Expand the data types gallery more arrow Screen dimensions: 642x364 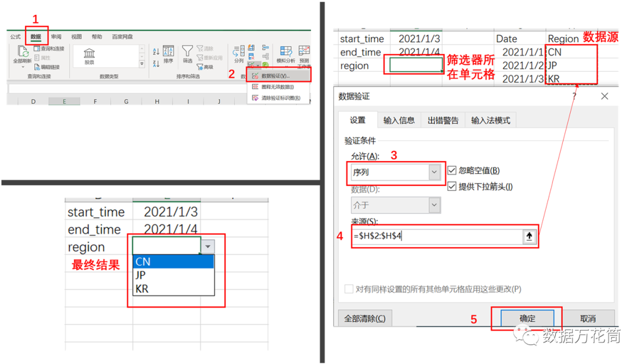(x=142, y=64)
